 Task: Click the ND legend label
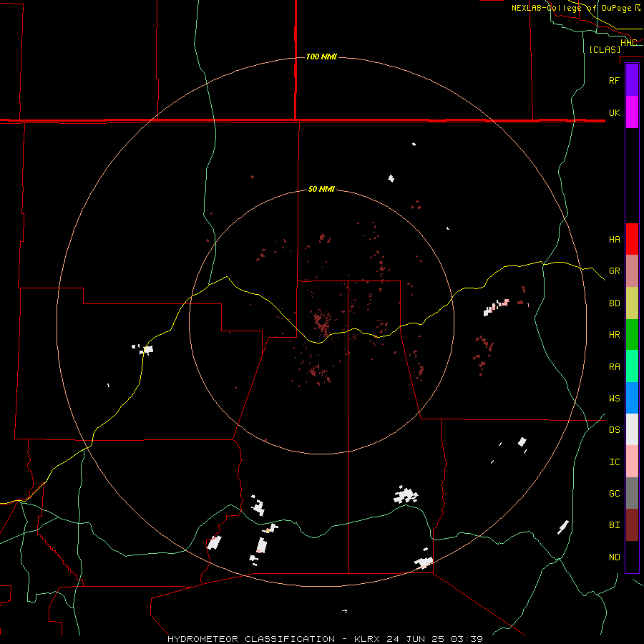614,557
